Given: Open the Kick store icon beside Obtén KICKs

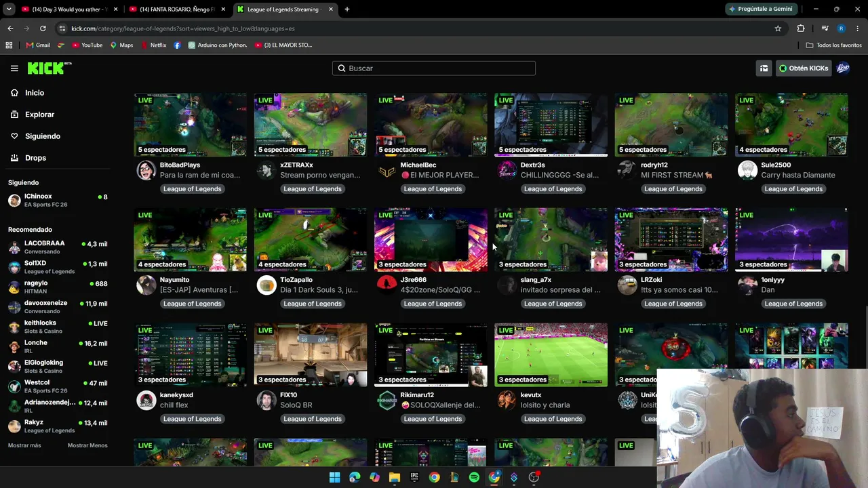Looking at the screenshot, I should click(764, 68).
